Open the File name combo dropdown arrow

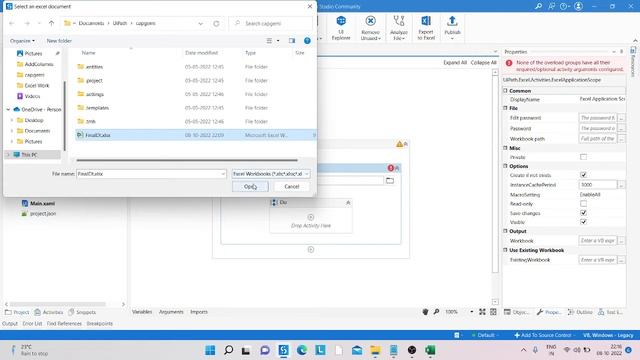click(222, 174)
